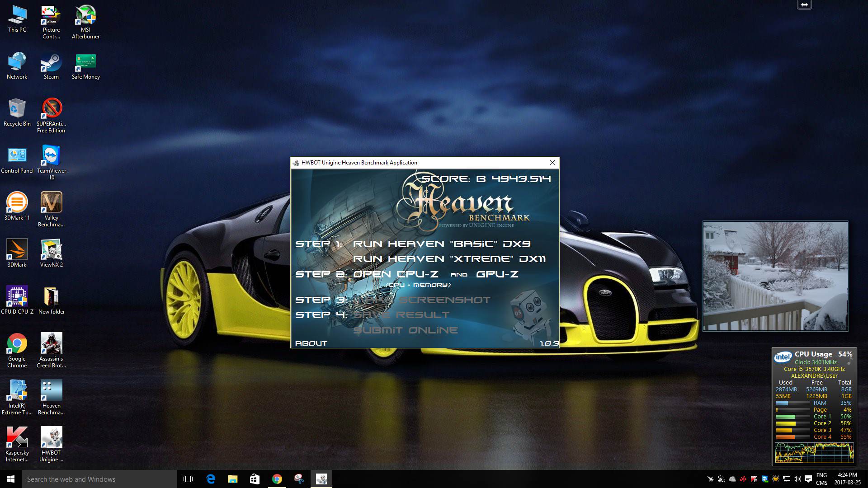Viewport: 868px width, 488px height.
Task: Click Take Screenshot in Step 3
Action: click(x=422, y=300)
